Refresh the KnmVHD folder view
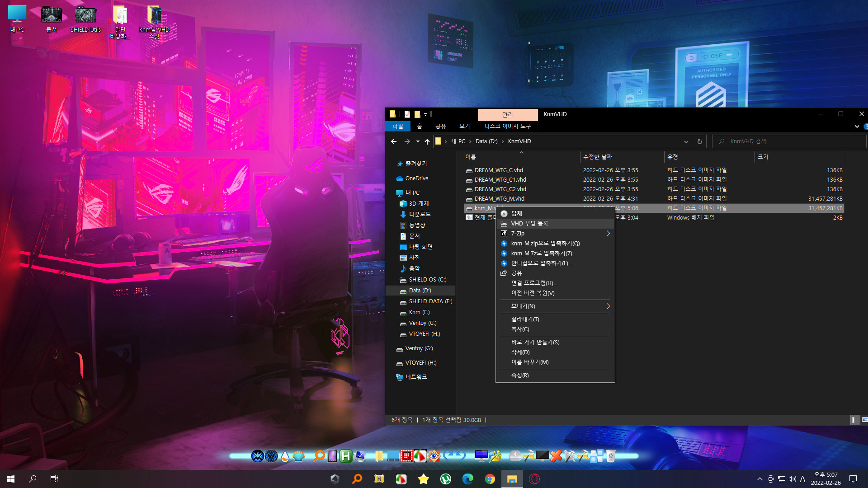868x488 pixels. point(699,141)
